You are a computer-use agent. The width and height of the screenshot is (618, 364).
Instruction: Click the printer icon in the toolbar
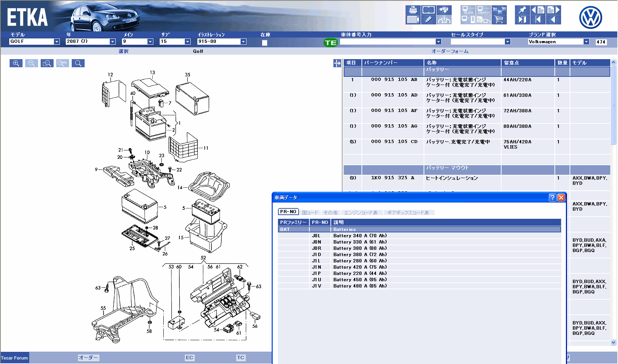pos(413,10)
